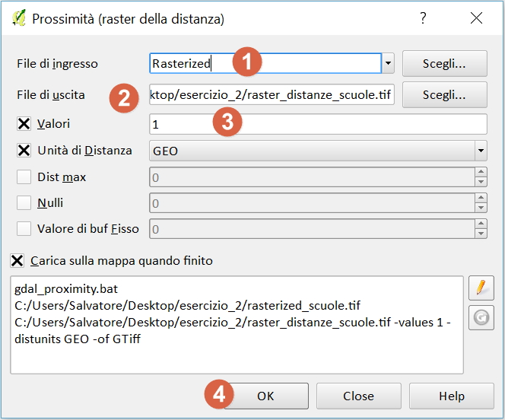Click the 'distunits GEO -of GTiff' text line
Image resolution: width=505 pixels, height=420 pixels.
78,339
